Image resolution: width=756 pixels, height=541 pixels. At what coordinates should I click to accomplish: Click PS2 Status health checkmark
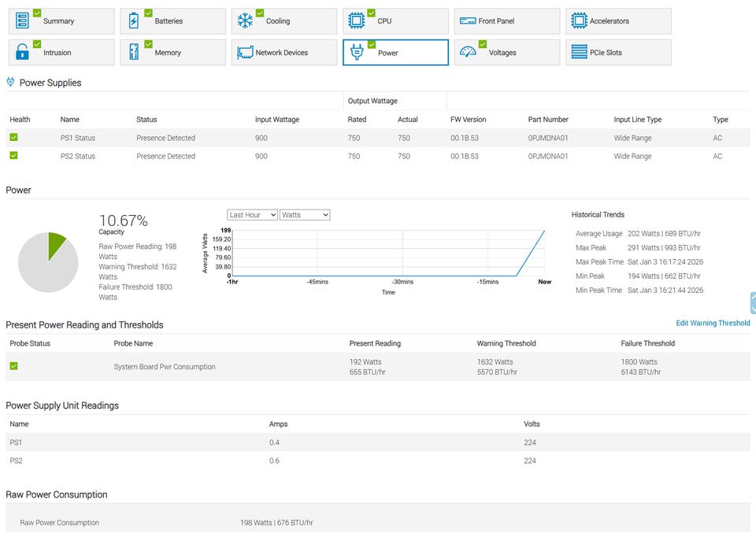click(x=13, y=156)
